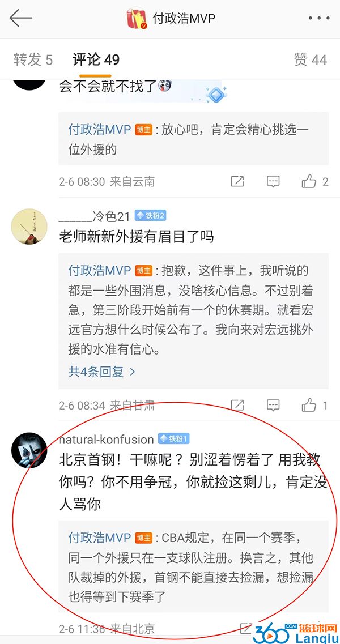The image size is (340, 644).
Task: Select the 评论 49 tab
Action: coord(96,60)
